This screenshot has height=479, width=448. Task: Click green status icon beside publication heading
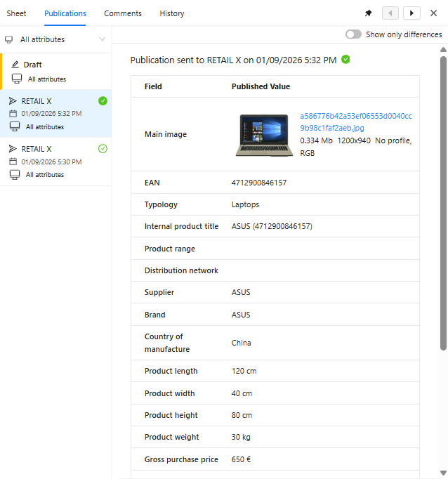pos(345,60)
